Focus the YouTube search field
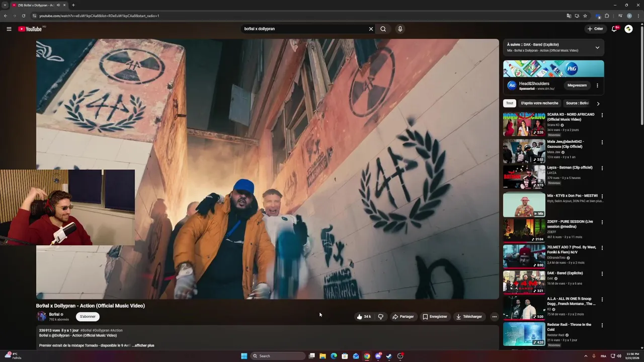This screenshot has width=644, height=362. 304,29
